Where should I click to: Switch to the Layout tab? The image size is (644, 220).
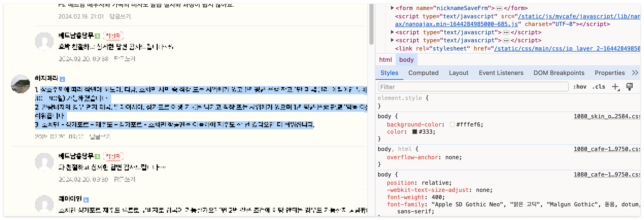[x=459, y=73]
